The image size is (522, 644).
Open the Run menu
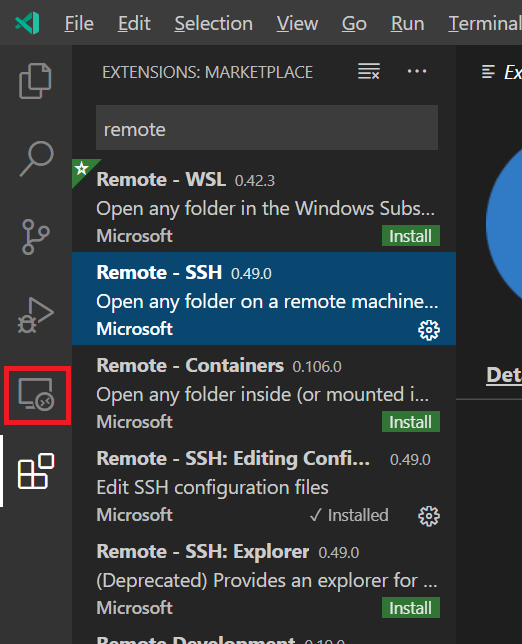pos(407,23)
